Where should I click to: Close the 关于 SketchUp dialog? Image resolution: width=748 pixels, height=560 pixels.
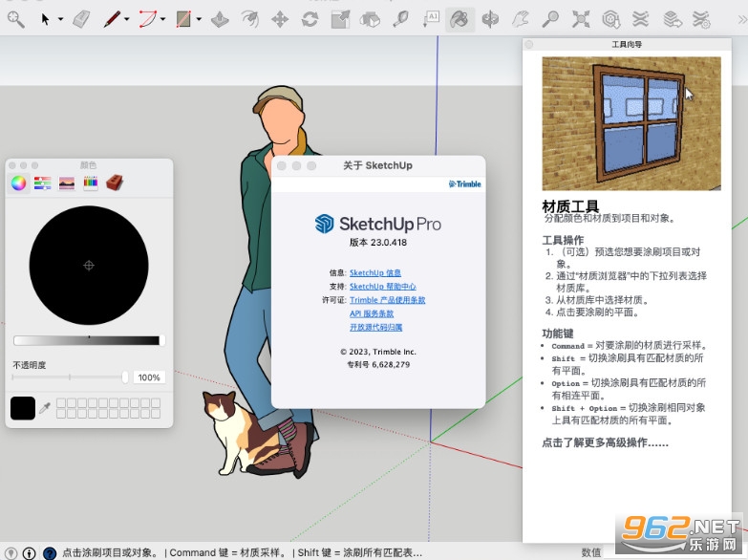[282, 165]
